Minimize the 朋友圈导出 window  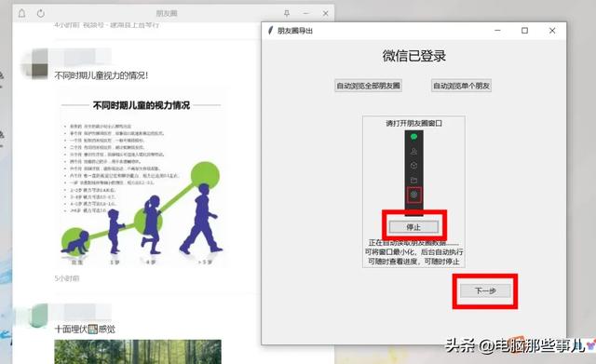point(497,31)
